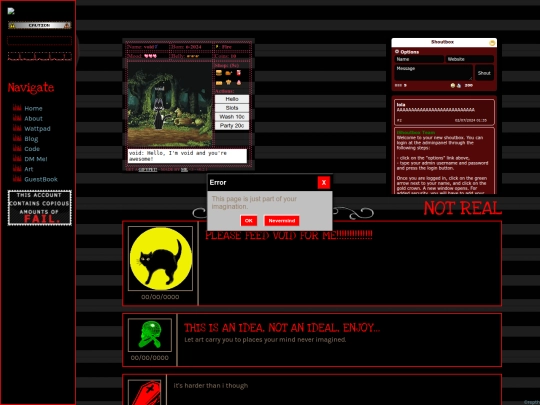Follow the DM Me! link
The width and height of the screenshot is (540, 405).
coord(36,159)
